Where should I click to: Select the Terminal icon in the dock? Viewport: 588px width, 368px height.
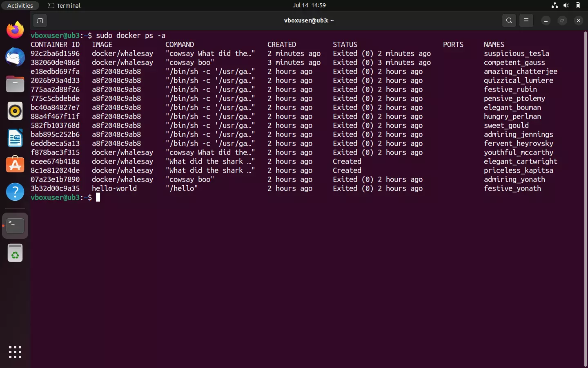click(x=15, y=226)
